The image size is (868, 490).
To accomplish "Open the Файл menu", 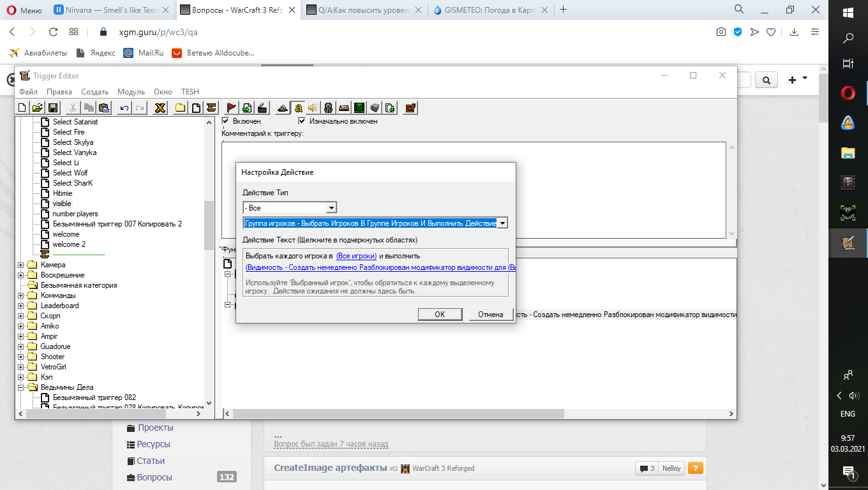I will (29, 92).
